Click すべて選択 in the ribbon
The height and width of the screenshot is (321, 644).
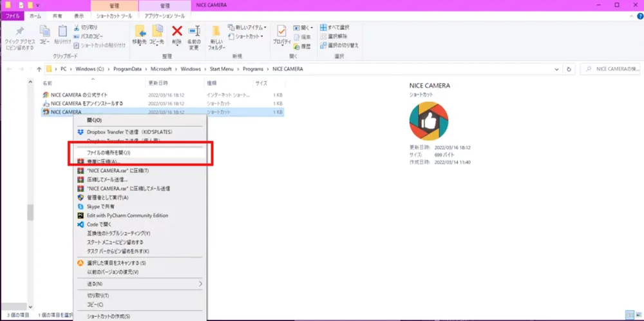coord(335,28)
